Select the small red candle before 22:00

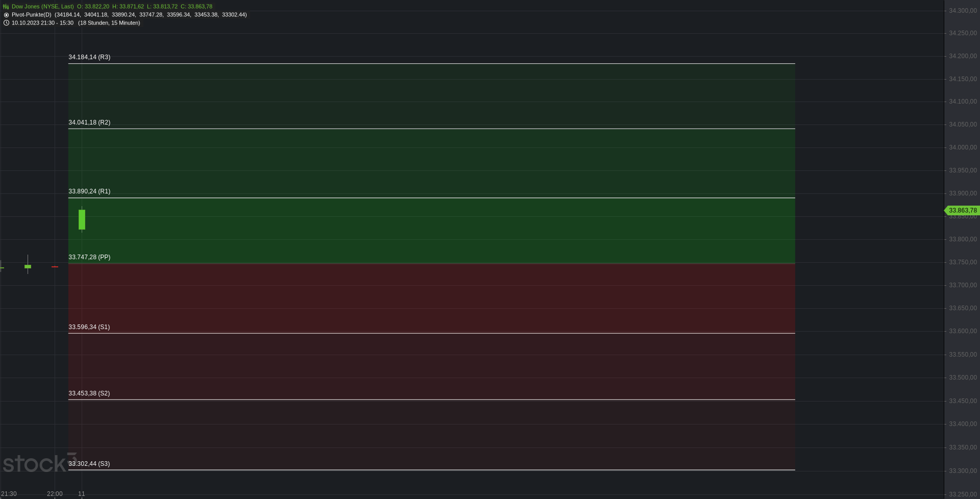coord(55,267)
